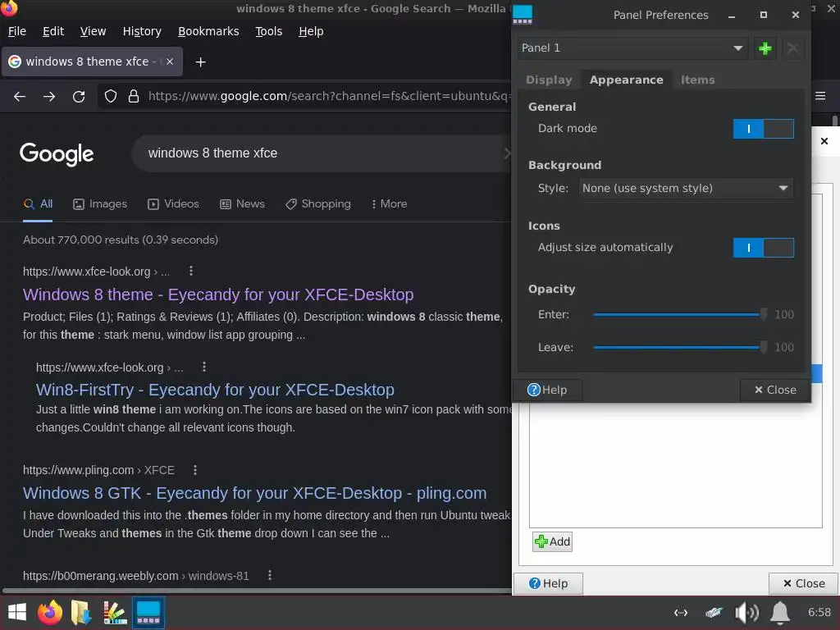Click the Firefox forward arrow
The image size is (840, 630).
pyautogui.click(x=49, y=97)
